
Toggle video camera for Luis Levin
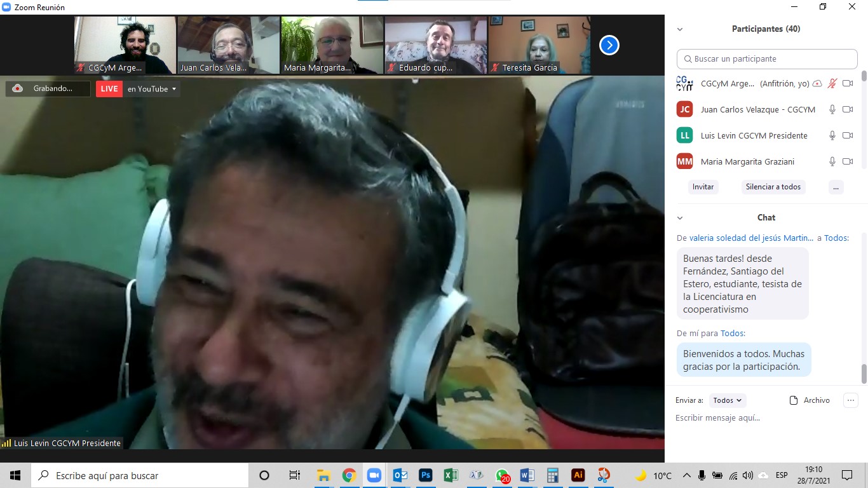click(x=847, y=135)
